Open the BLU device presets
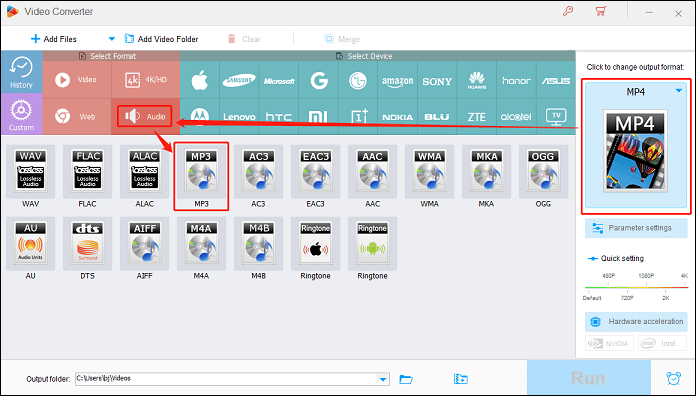Screen dimensions: 696x396 pos(437,116)
